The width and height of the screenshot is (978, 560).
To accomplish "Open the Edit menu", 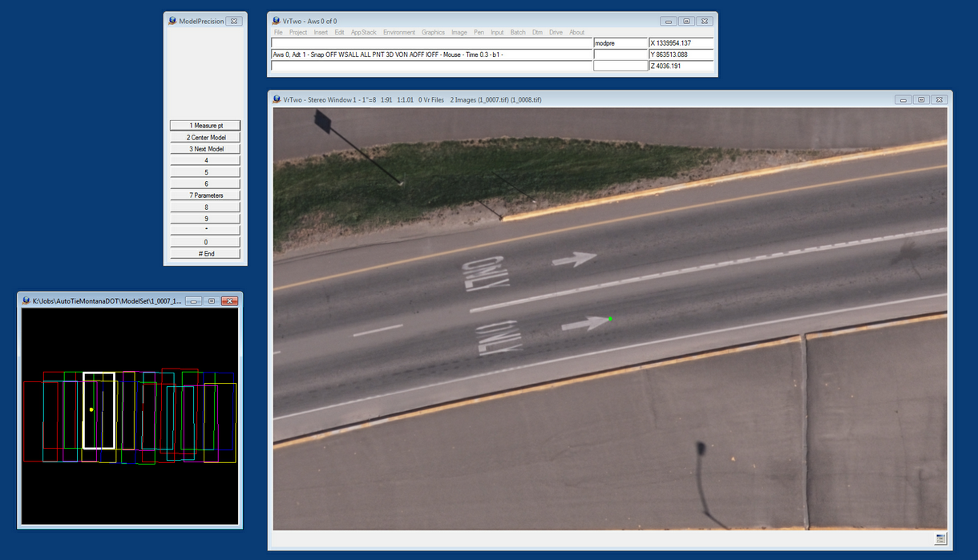I will coord(340,33).
